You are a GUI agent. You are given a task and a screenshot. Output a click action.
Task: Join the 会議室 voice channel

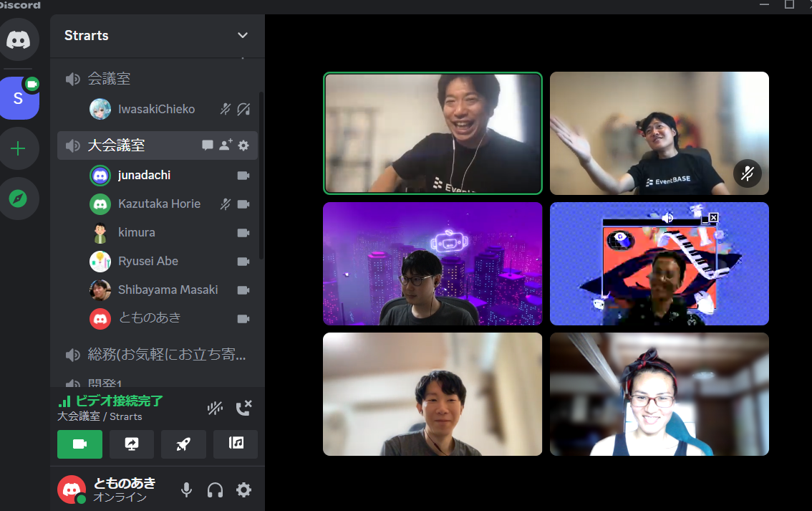[109, 79]
